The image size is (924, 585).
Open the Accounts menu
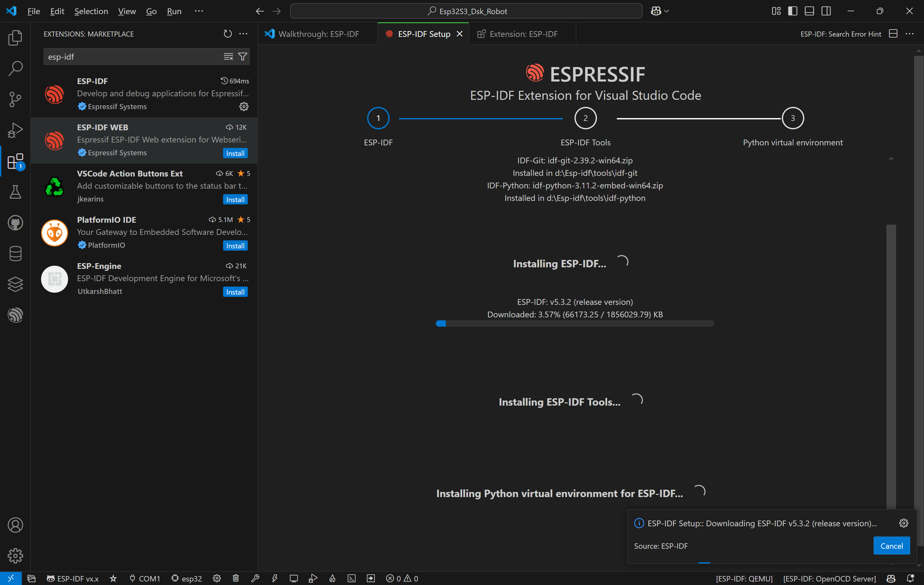(x=15, y=525)
